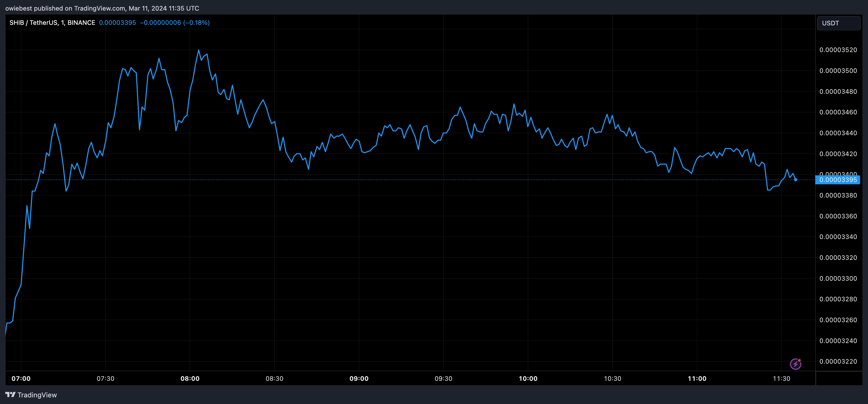Click the TradingView logo at bottom left
Image resolution: width=868 pixels, height=404 pixels.
31,395
